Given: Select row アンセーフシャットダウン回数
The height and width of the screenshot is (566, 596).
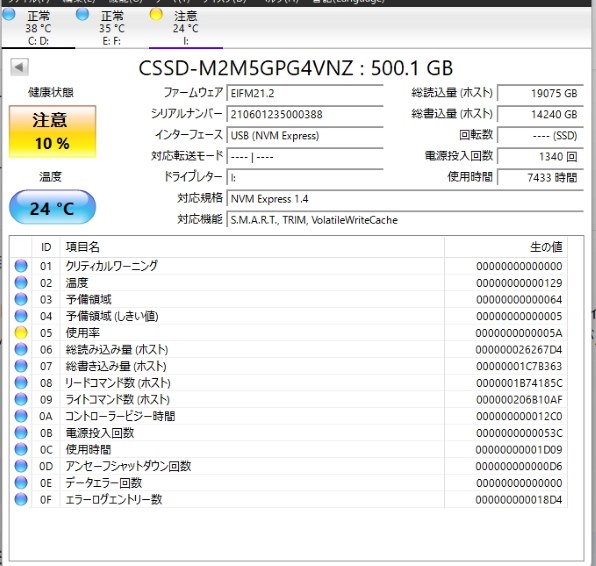Looking at the screenshot, I should pos(289,466).
